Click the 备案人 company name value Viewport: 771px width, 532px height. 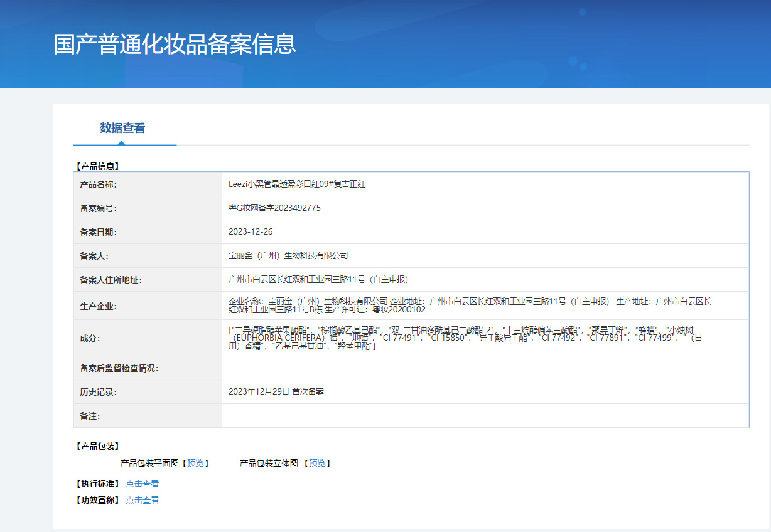288,255
